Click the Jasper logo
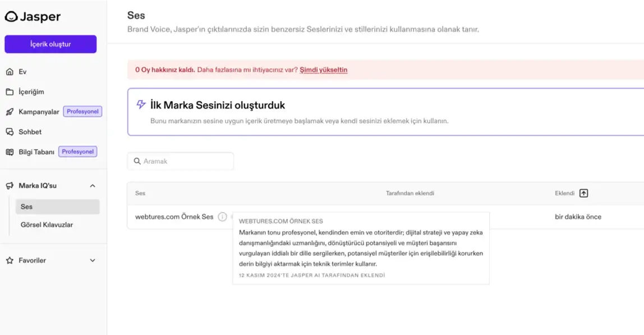The height and width of the screenshot is (335, 644). 32,16
